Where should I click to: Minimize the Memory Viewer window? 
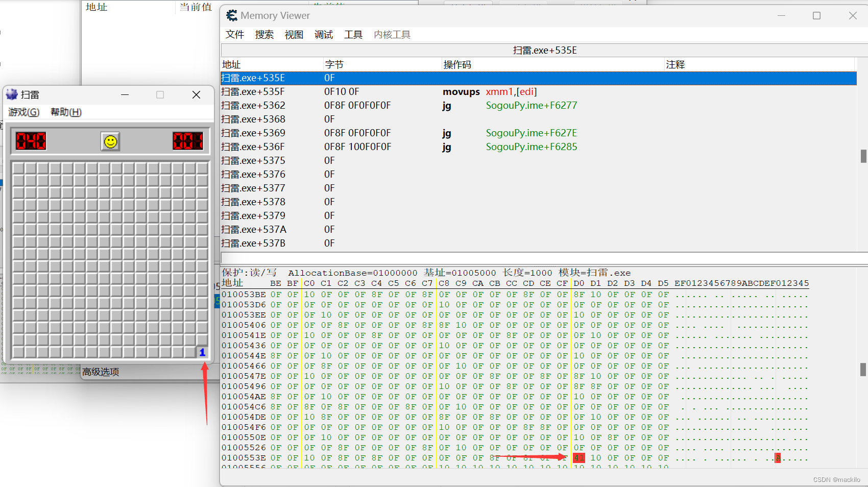point(781,16)
